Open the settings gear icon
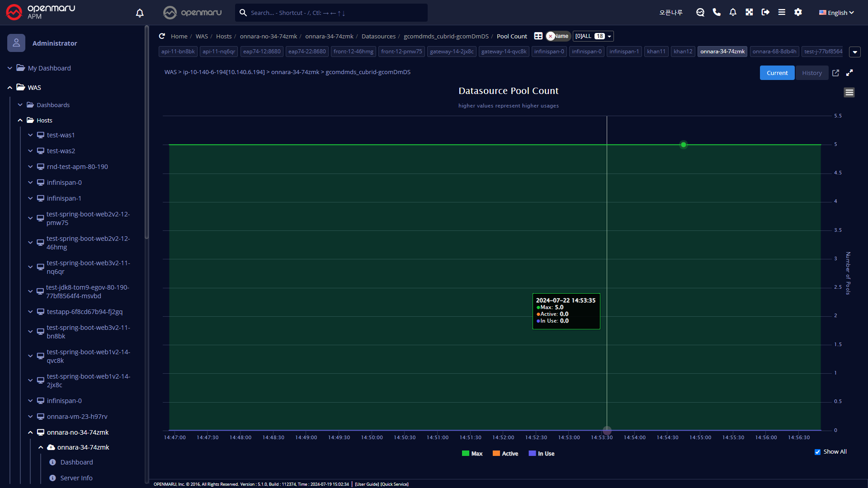868x488 pixels. point(798,12)
